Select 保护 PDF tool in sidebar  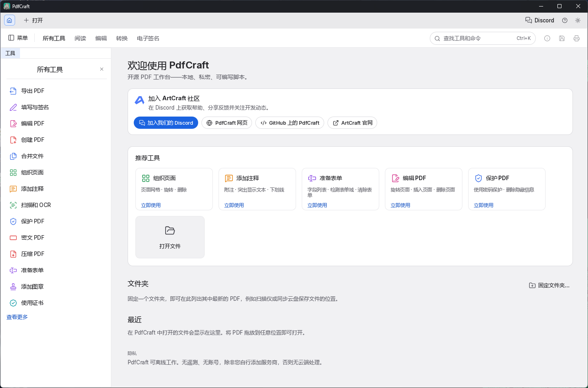click(56, 221)
